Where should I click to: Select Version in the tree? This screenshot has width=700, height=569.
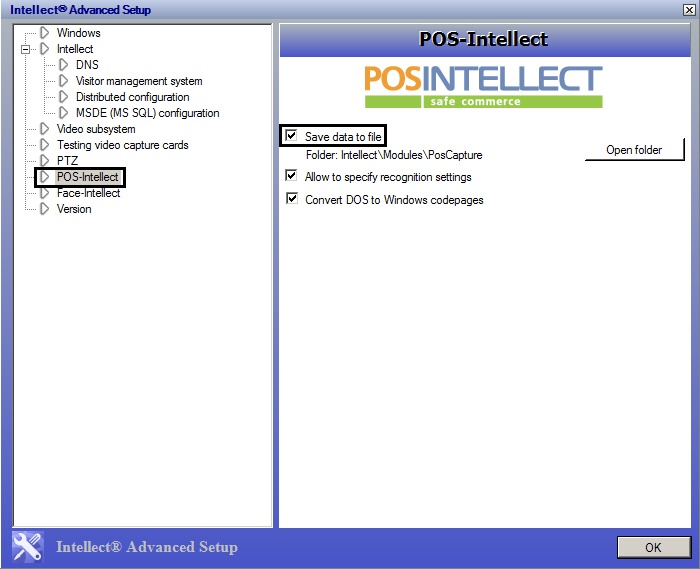[74, 209]
